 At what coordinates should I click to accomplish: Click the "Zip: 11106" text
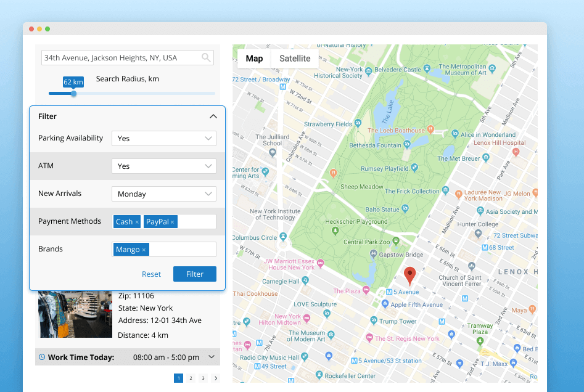[136, 296]
